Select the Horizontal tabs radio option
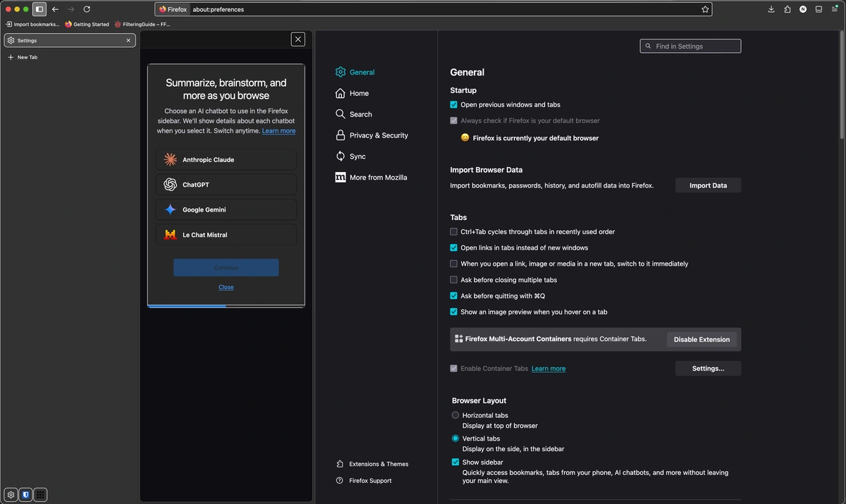The height and width of the screenshot is (504, 846). (455, 414)
